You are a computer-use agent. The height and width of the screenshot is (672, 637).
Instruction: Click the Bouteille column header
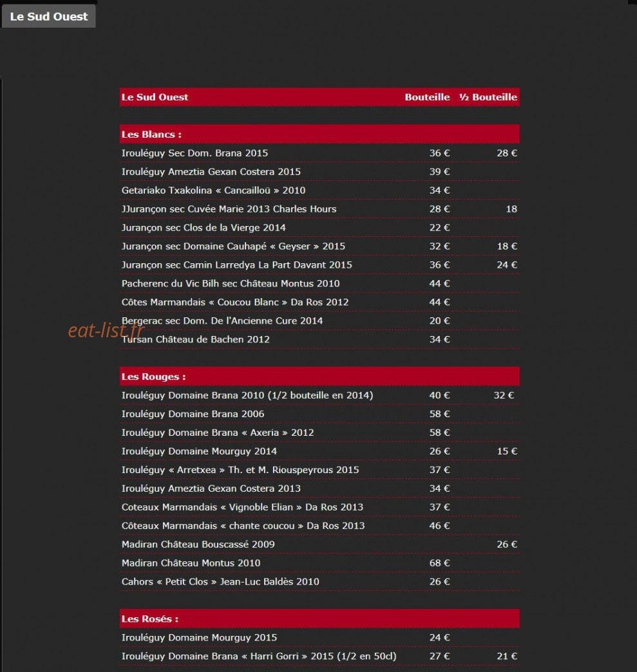click(x=427, y=97)
